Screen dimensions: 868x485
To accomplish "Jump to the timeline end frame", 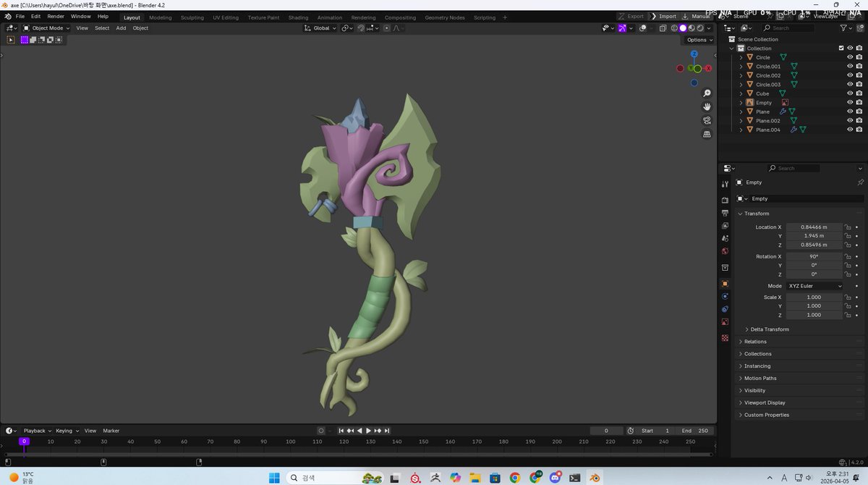I will [x=386, y=431].
